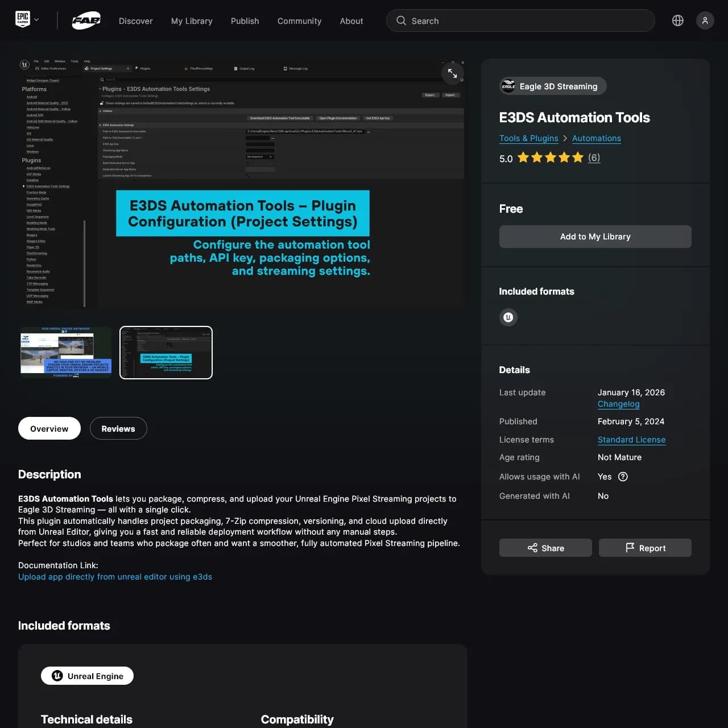This screenshot has width=728, height=728.
Task: Select the Plugin Configuration thumbnail
Action: (x=166, y=353)
